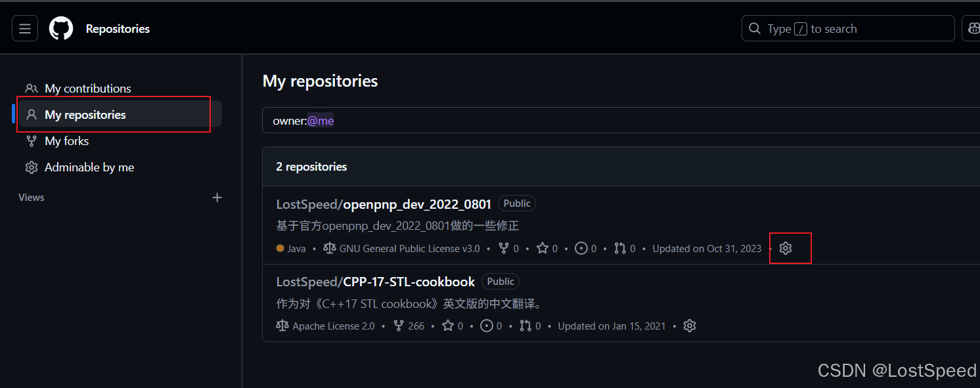This screenshot has height=388, width=980.
Task: View stars count of openpnp_dev_2022_0801
Action: click(547, 249)
